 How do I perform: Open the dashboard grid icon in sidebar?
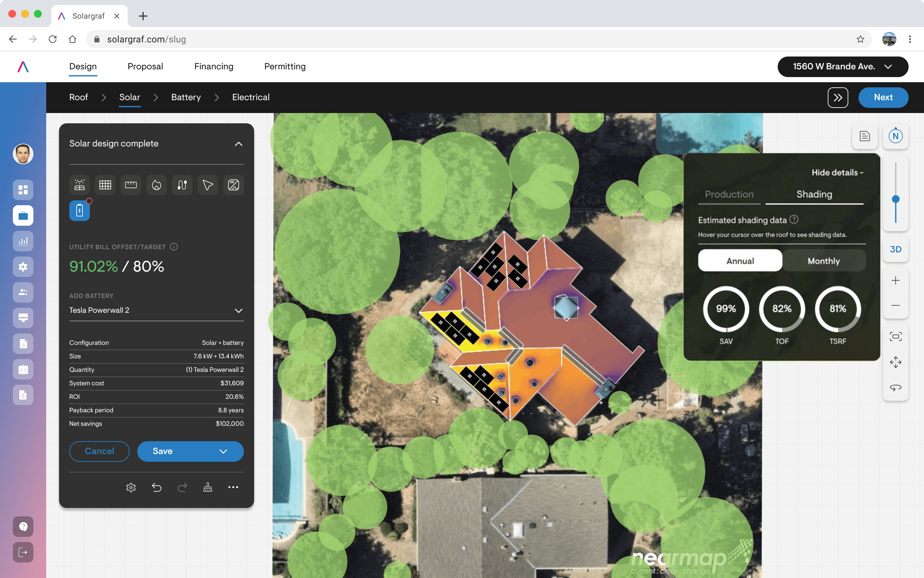pyautogui.click(x=23, y=189)
